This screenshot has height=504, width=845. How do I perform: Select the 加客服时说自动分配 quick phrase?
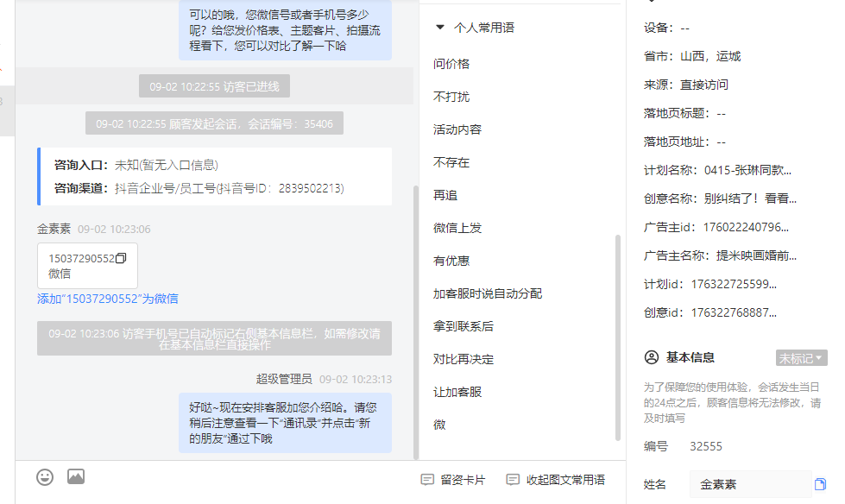coord(488,293)
